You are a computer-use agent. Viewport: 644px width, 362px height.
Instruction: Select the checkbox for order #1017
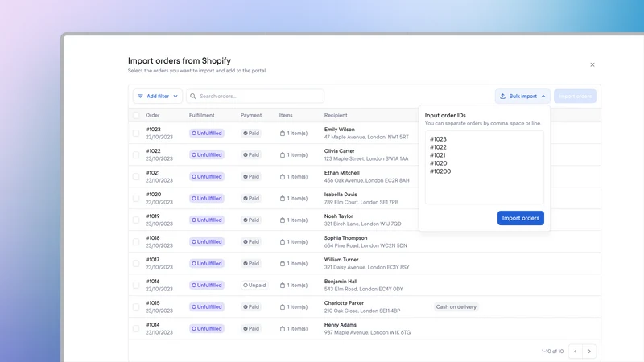tap(136, 264)
